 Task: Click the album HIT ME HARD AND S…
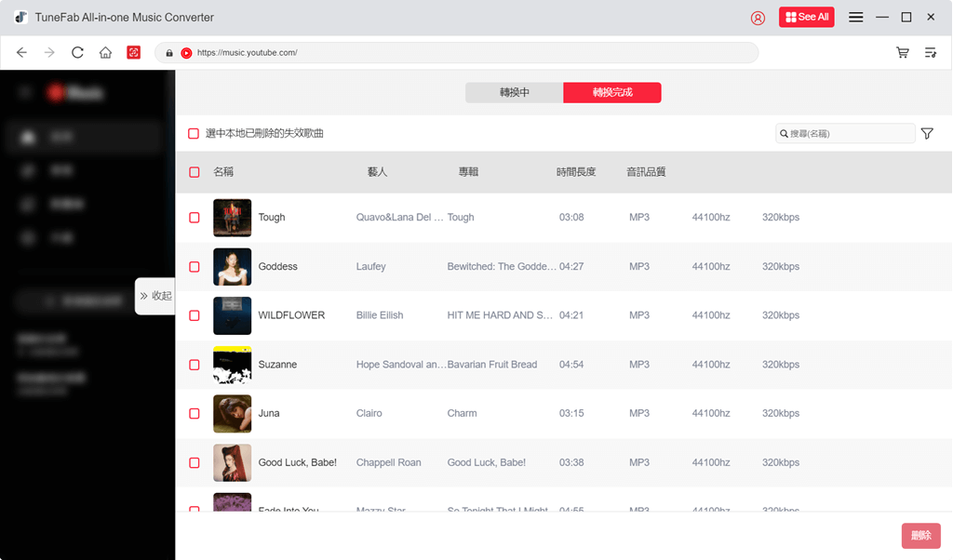click(500, 315)
